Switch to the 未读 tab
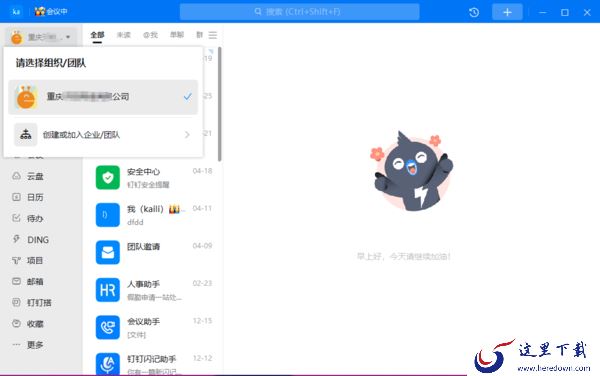The height and width of the screenshot is (376, 600). click(124, 35)
